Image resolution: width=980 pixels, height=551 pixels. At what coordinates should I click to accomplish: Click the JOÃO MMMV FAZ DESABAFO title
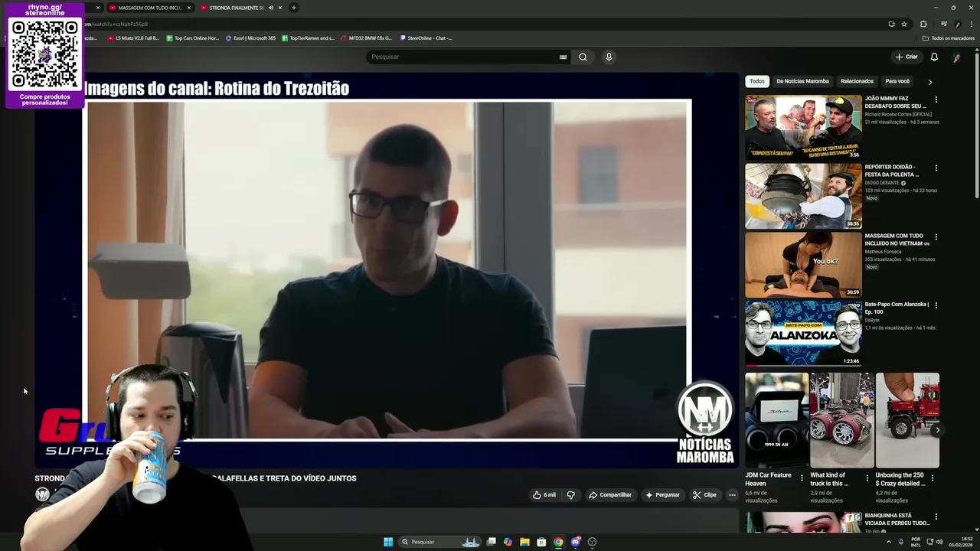(x=896, y=103)
